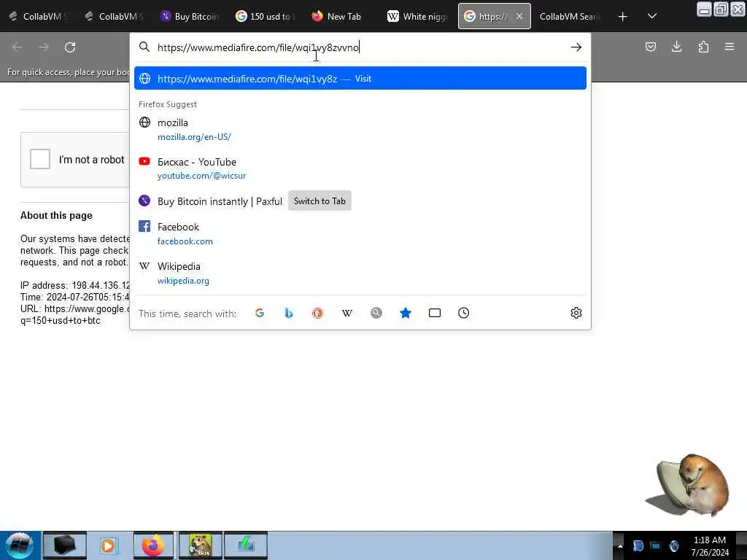Select the Facebook suggestion
Viewport: 747px width, 560px height.
pos(360,234)
